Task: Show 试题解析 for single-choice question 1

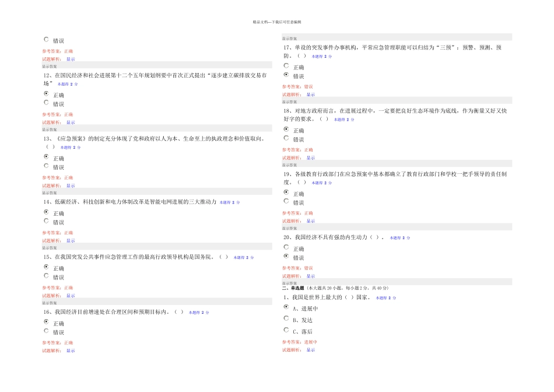Action: click(311, 350)
